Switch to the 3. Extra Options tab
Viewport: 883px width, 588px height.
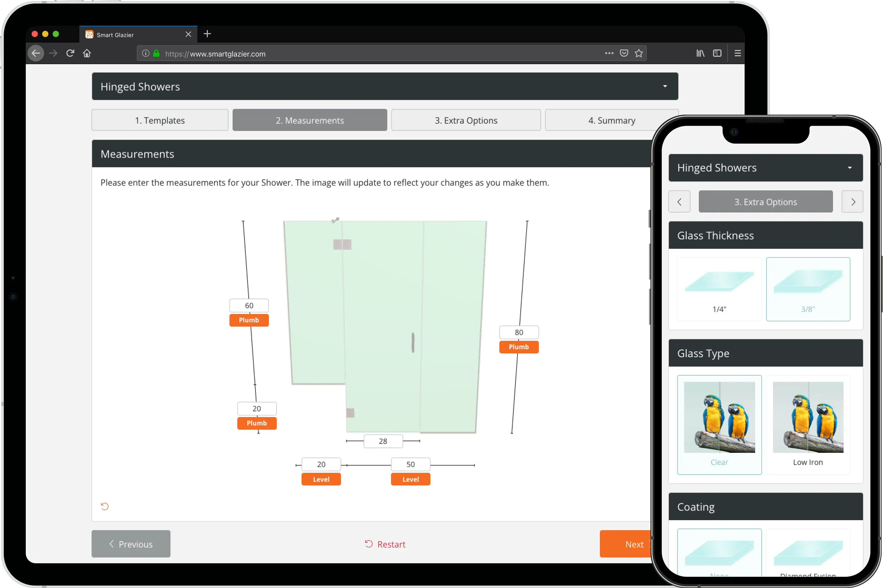466,120
